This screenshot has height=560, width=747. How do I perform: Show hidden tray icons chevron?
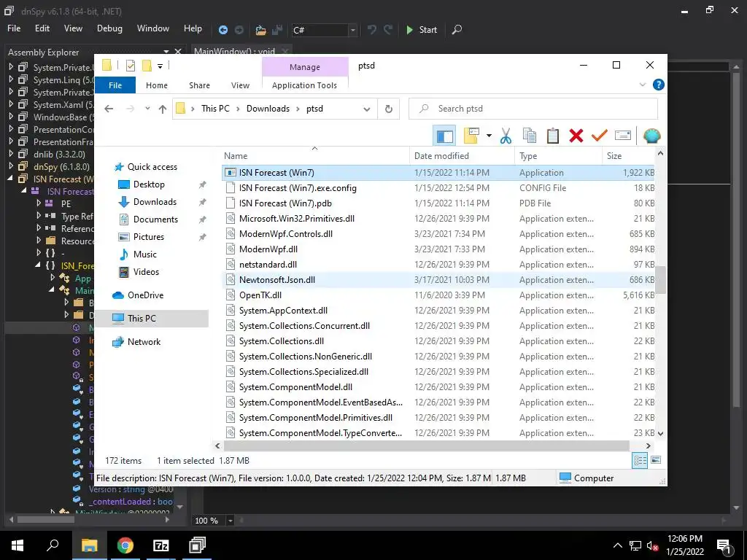(x=617, y=545)
